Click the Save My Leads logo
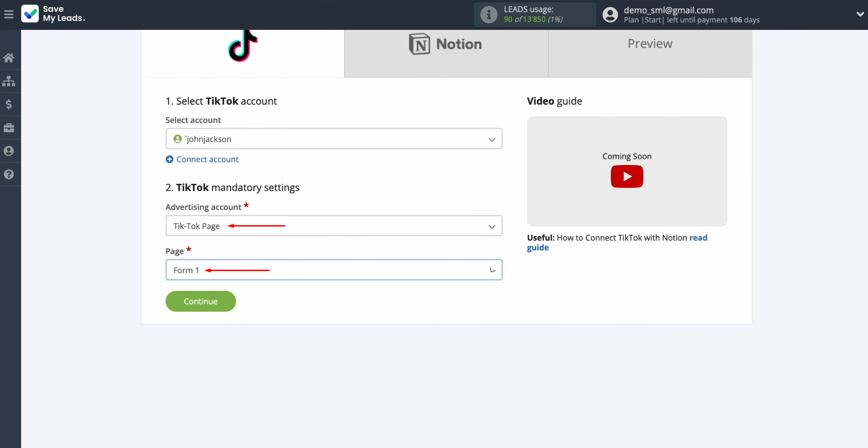Viewport: 868px width, 448px height. [x=53, y=14]
